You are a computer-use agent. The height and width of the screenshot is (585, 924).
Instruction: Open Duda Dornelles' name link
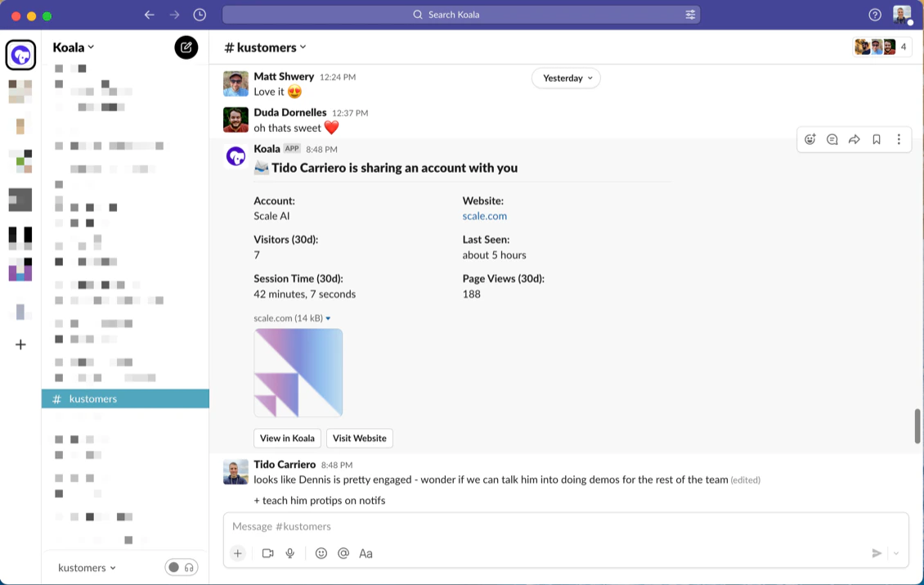pos(290,112)
